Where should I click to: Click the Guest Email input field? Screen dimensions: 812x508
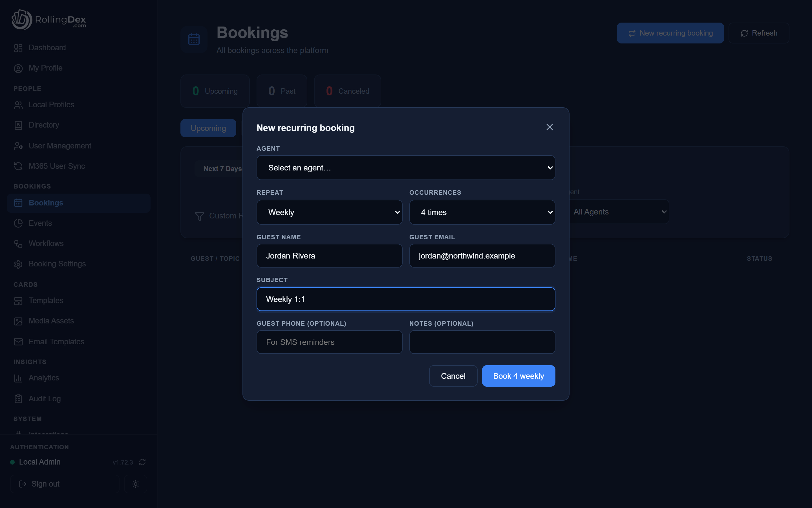[482, 256]
